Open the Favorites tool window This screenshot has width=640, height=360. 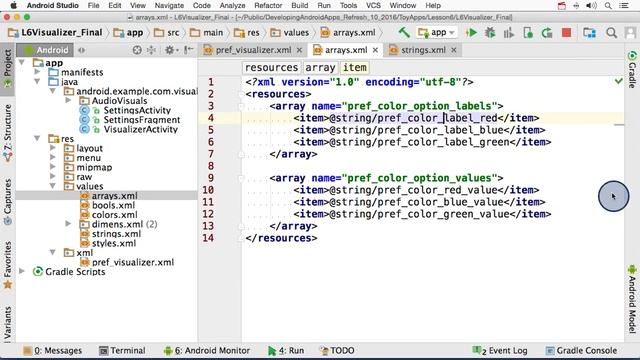(8, 265)
